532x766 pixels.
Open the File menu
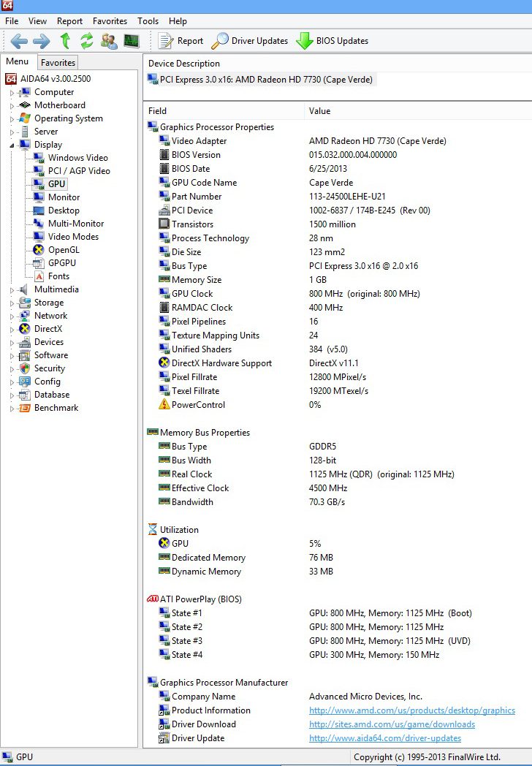[x=12, y=21]
